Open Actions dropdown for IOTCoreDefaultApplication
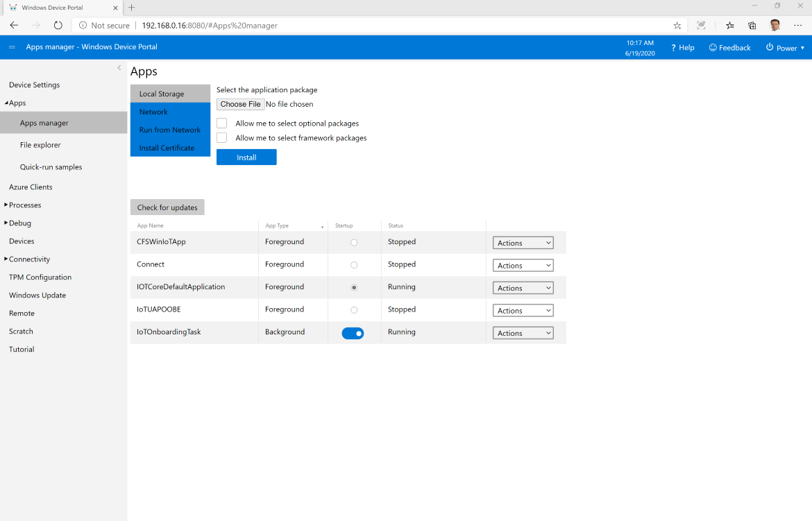 523,288
